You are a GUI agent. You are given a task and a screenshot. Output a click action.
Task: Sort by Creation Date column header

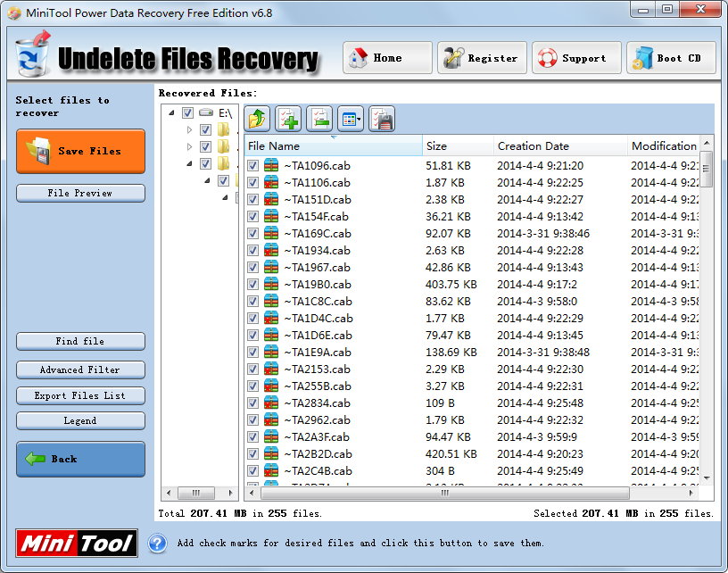point(560,145)
